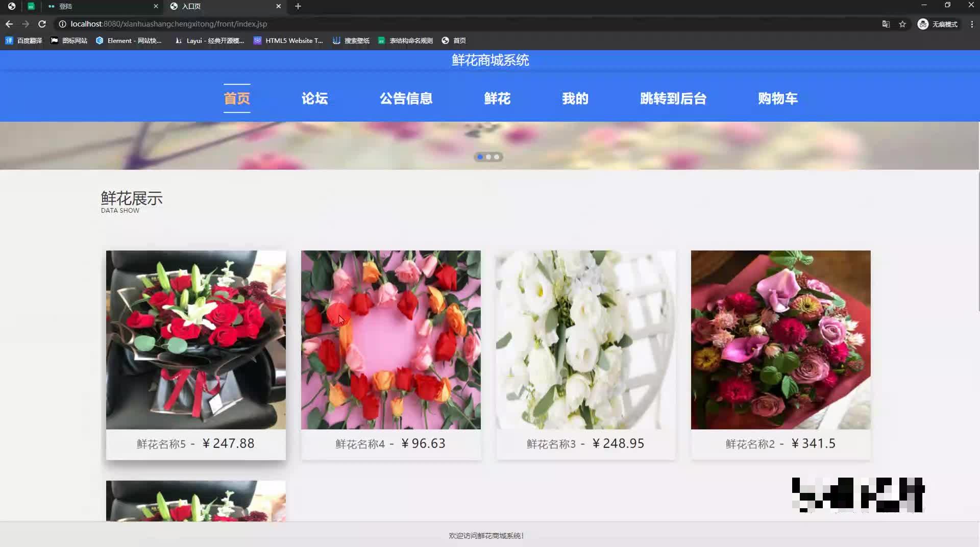Open 公告信息 navigation item
Viewport: 980px width, 547px height.
[x=406, y=98]
